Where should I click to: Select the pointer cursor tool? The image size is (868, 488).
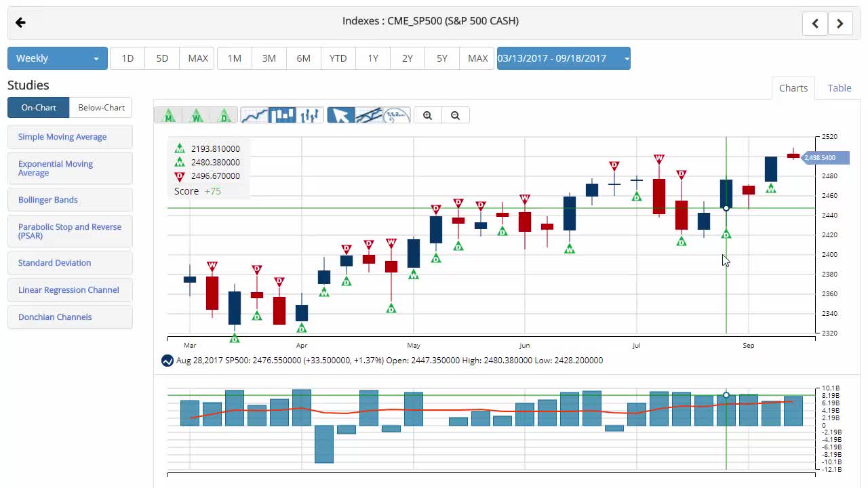click(x=340, y=115)
